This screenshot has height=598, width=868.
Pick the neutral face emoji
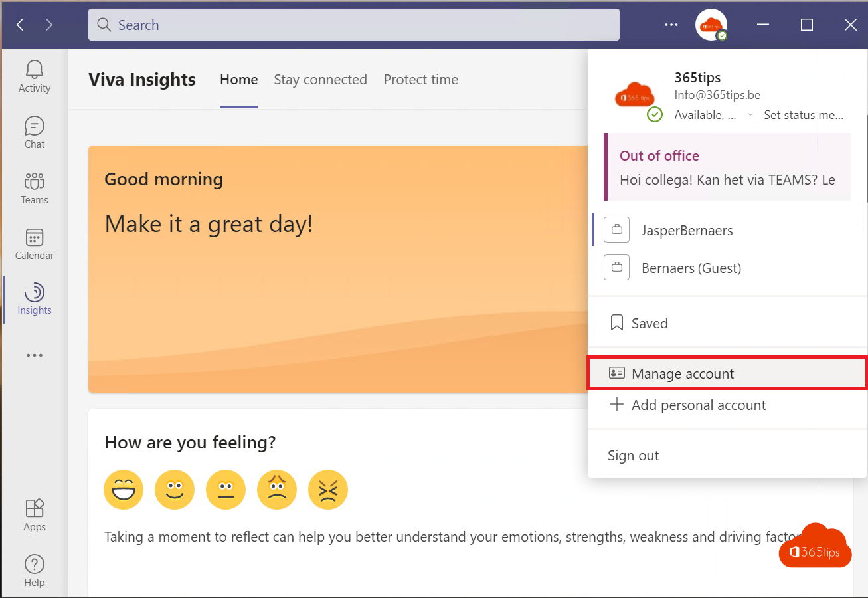(226, 490)
